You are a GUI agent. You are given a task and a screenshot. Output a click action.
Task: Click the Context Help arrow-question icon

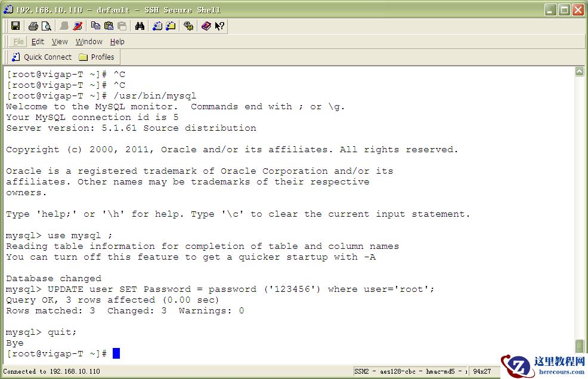click(219, 26)
